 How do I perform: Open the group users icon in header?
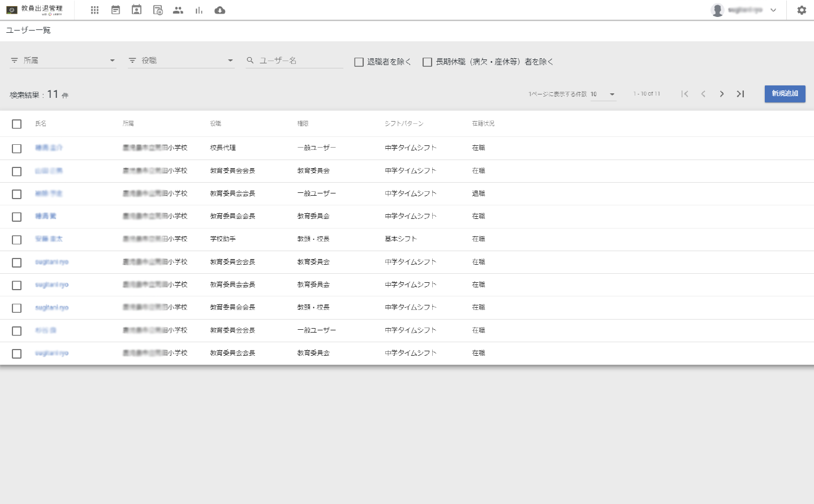point(178,10)
